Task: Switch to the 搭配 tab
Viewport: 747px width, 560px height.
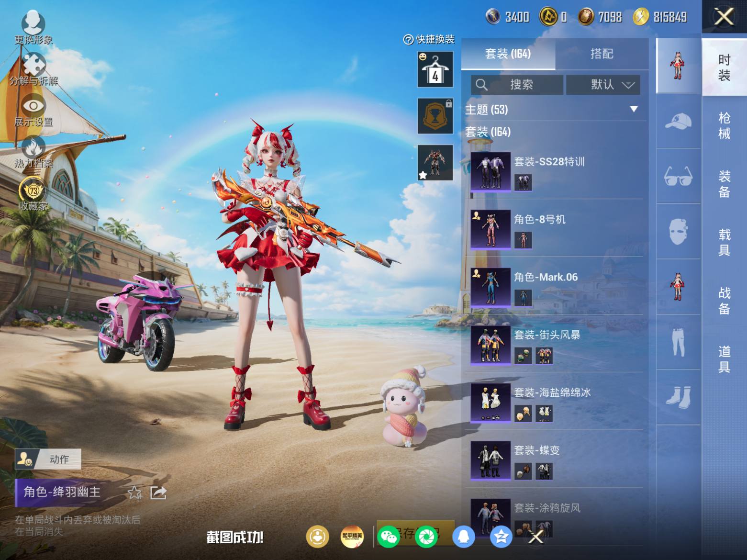Action: tap(602, 54)
